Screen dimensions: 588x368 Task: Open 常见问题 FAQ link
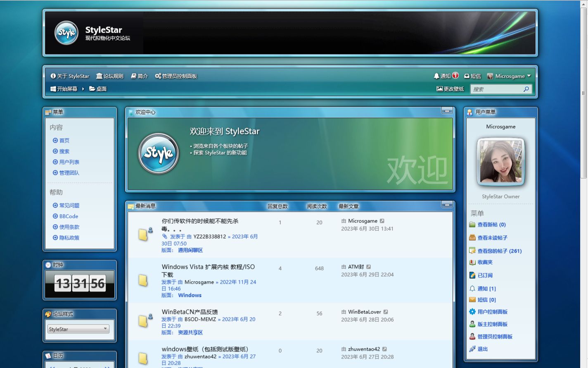[66, 206]
